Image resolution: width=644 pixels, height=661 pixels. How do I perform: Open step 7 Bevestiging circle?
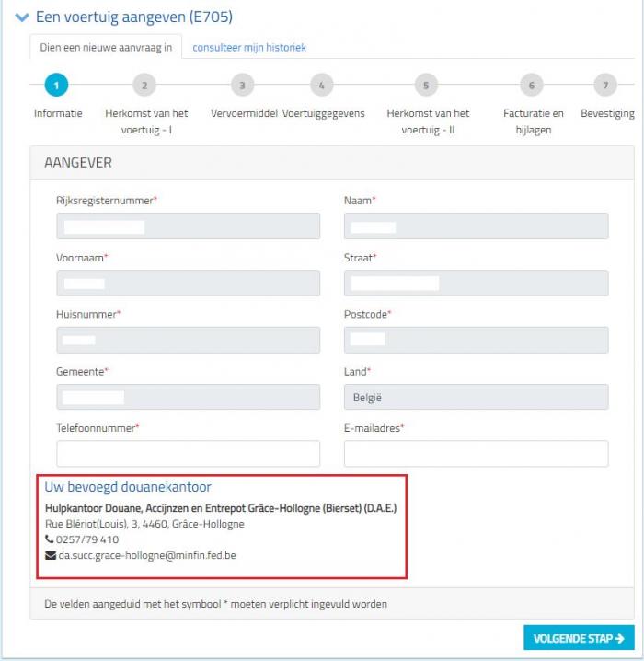605,85
